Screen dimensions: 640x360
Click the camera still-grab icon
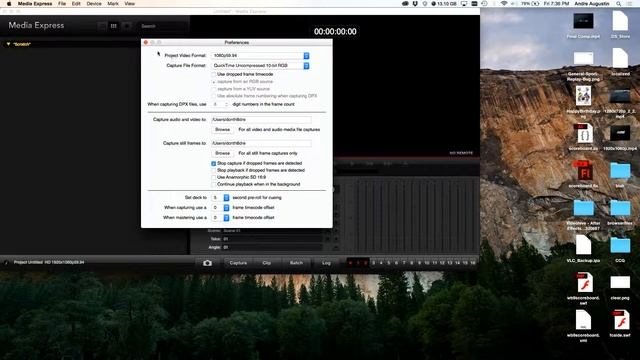click(207, 263)
